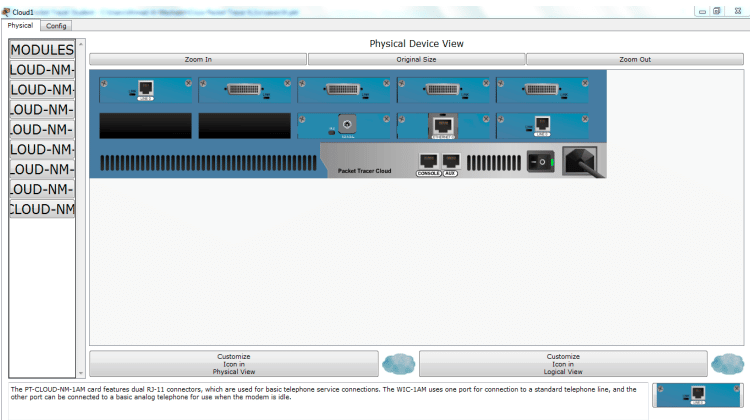Click the Zoom In button
Viewport: 750px width, 420px height.
pyautogui.click(x=198, y=59)
